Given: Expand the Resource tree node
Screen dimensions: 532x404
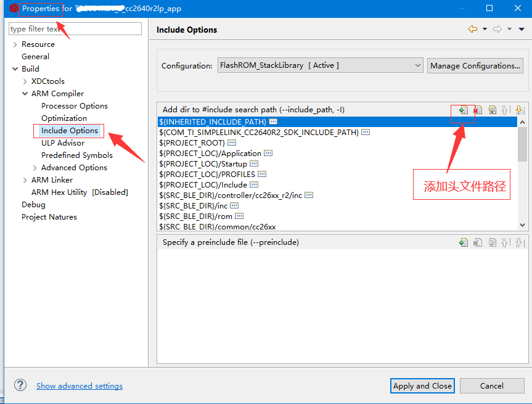Looking at the screenshot, I should (15, 44).
